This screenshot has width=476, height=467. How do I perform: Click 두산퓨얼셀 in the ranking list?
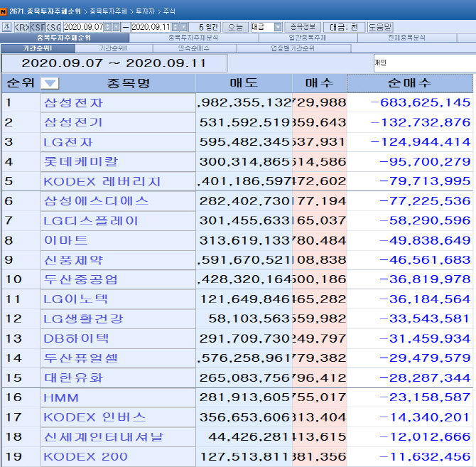pyautogui.click(x=81, y=358)
